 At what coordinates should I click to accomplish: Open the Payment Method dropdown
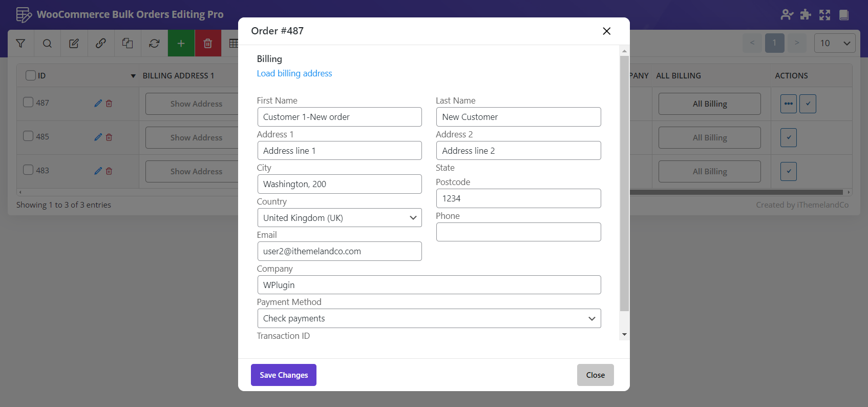point(429,318)
